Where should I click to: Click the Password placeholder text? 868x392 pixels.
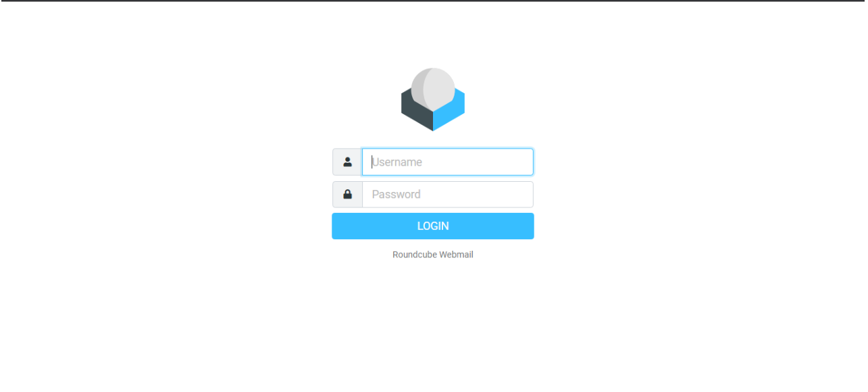pos(397,195)
